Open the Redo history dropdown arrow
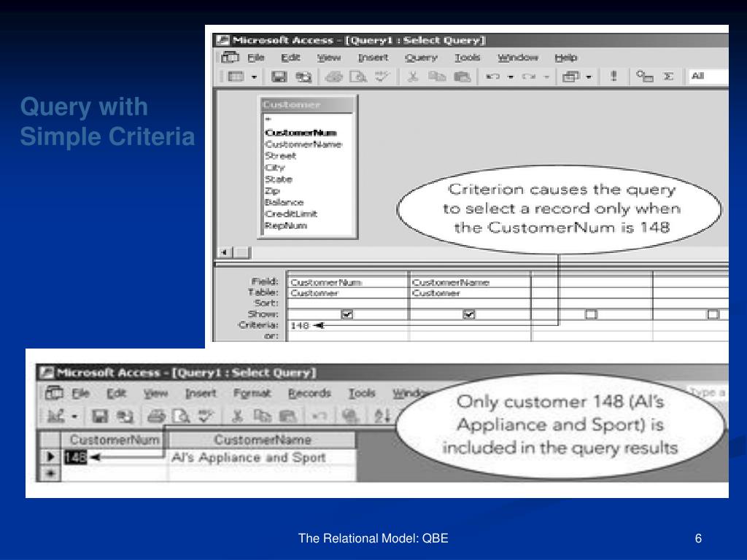This screenshot has height=560, width=747. (546, 77)
